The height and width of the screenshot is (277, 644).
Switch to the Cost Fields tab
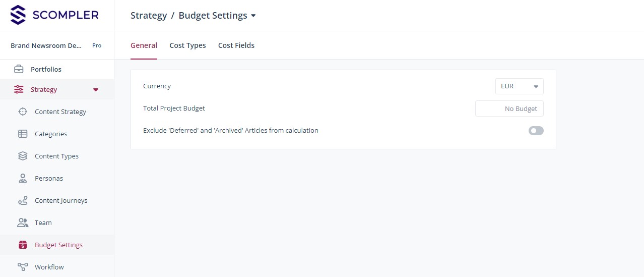(x=236, y=45)
